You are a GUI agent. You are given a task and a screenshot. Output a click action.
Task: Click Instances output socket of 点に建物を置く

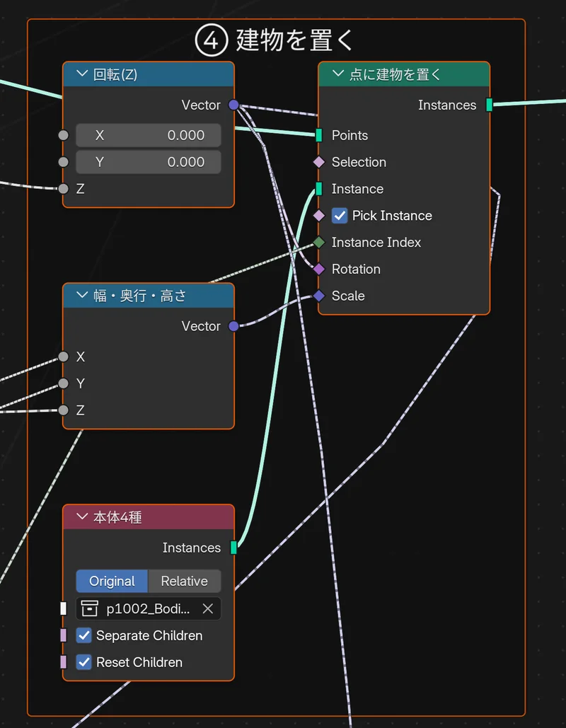pos(489,105)
